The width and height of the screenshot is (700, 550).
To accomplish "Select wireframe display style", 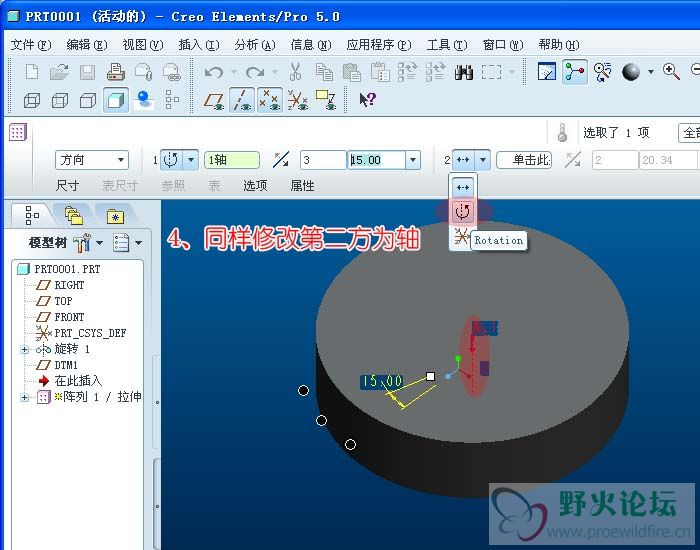I will (x=32, y=100).
